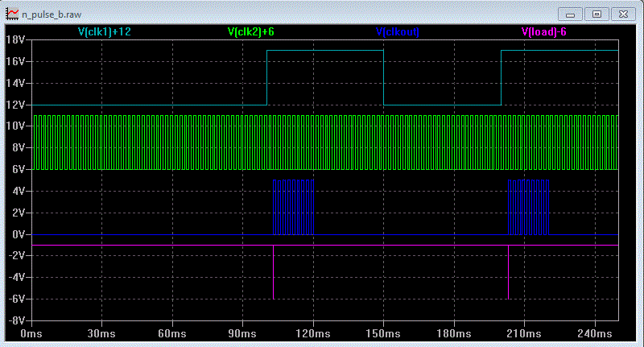Click the 120ms time axis label
This screenshot has width=644, height=347.
pos(313,334)
